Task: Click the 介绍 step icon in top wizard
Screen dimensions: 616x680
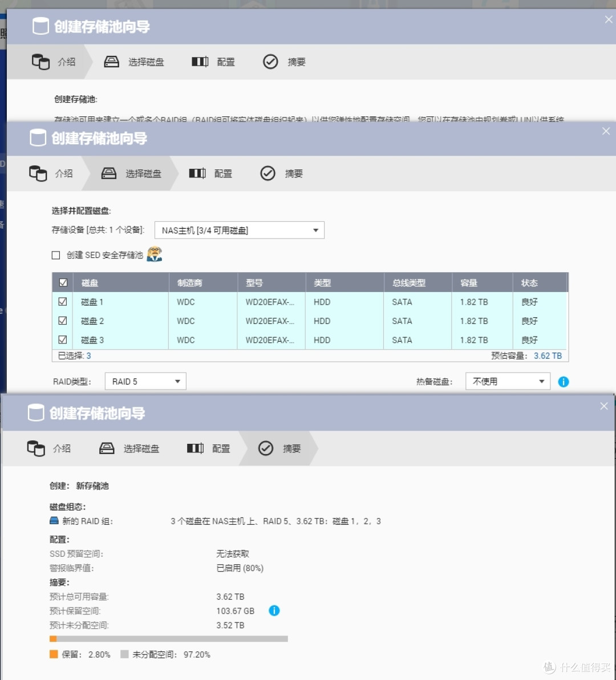Action: (40, 62)
